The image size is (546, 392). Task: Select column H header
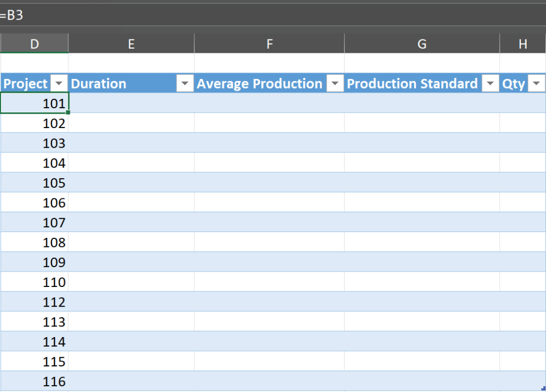tap(523, 44)
